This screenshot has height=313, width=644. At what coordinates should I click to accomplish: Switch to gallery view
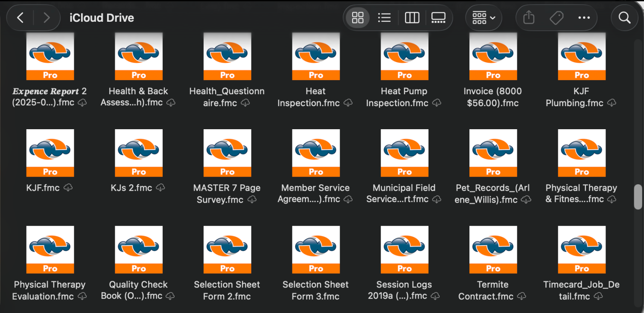pos(438,17)
